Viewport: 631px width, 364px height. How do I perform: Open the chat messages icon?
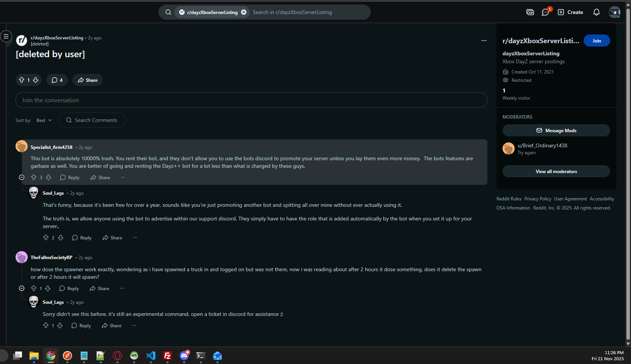[x=545, y=12]
